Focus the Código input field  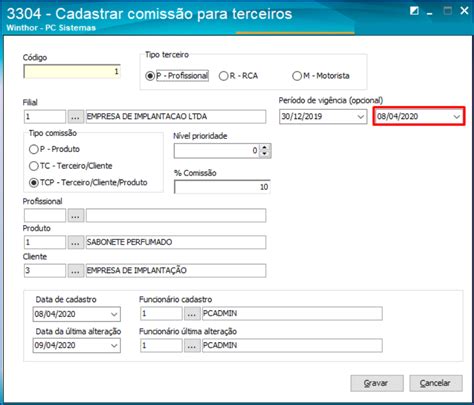pos(72,71)
